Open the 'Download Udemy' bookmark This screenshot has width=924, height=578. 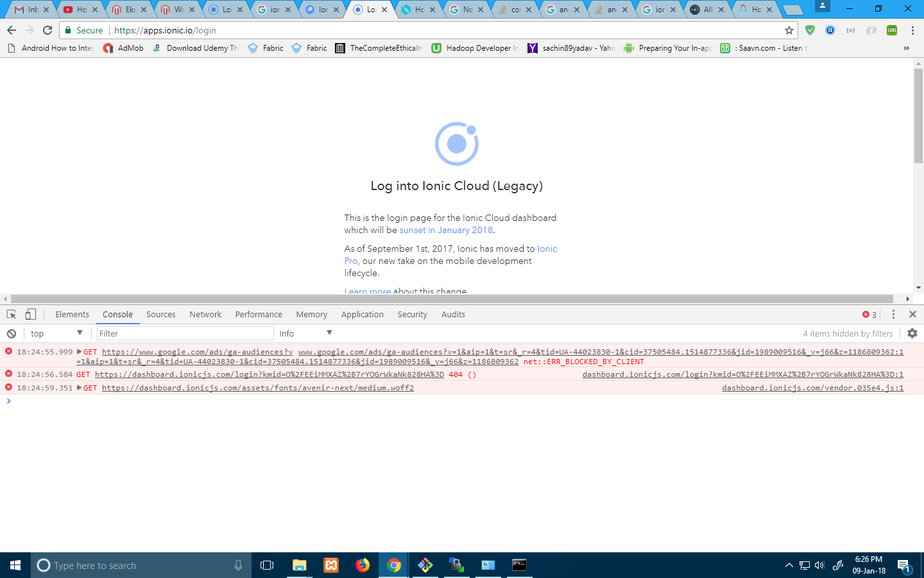pyautogui.click(x=195, y=48)
